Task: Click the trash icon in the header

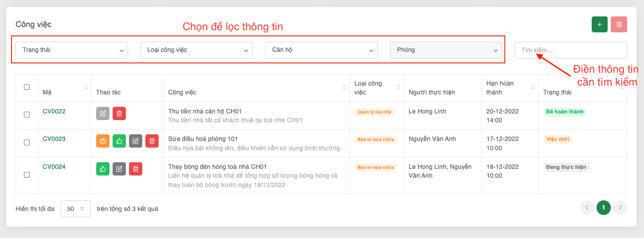Action: point(619,24)
